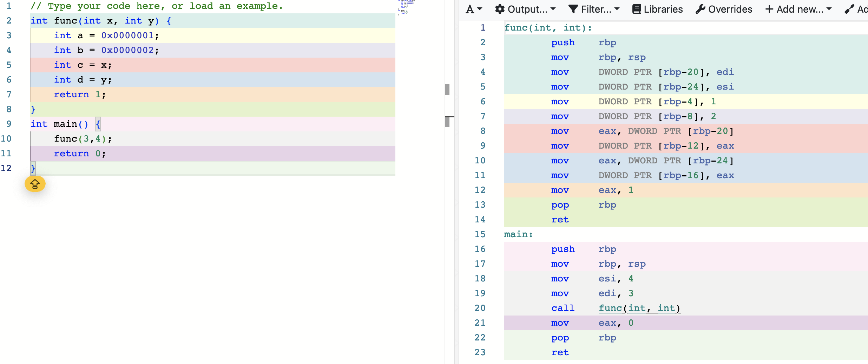Click 'pop rbp' on assembly line 13
The image size is (868, 364).
[x=584, y=205]
